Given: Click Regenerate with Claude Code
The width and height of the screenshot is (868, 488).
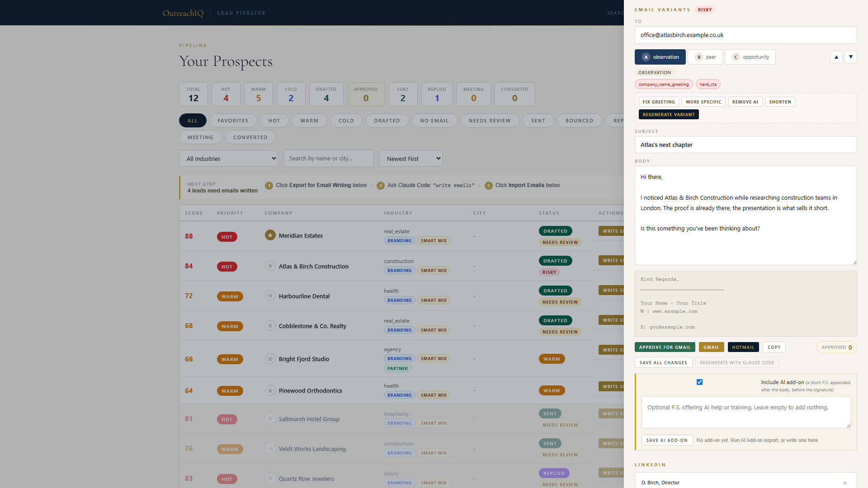Looking at the screenshot, I should point(737,363).
